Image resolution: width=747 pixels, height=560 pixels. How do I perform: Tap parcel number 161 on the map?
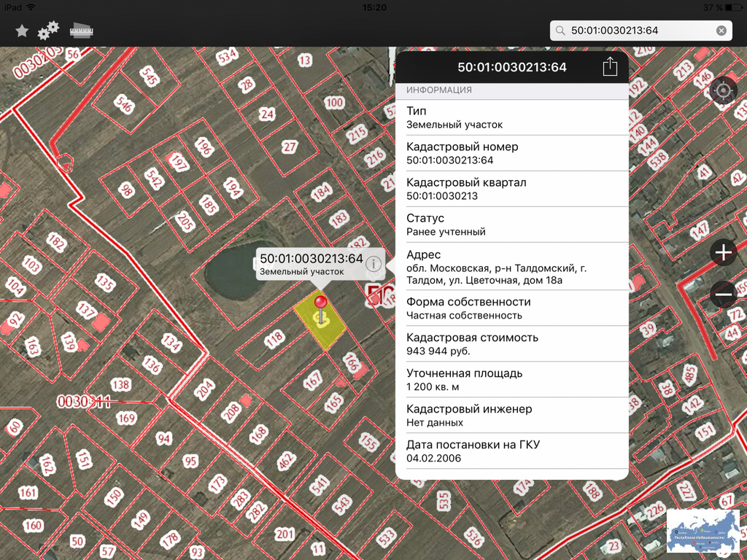tap(28, 492)
